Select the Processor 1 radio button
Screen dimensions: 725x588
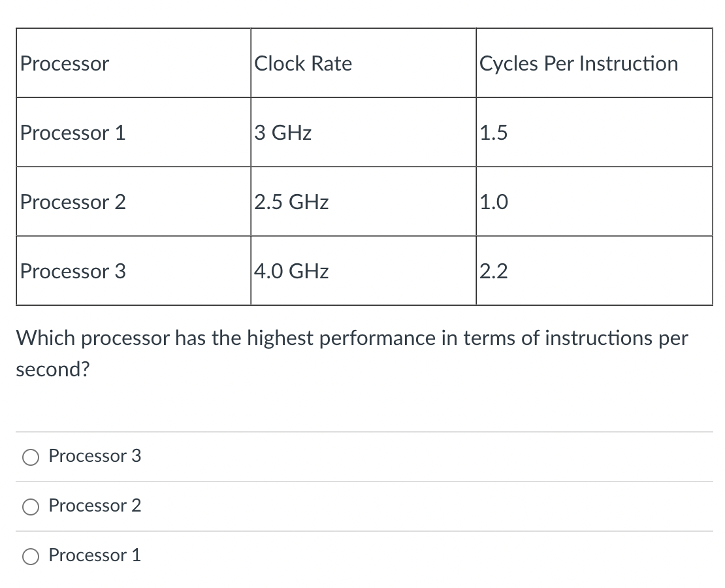click(x=30, y=556)
